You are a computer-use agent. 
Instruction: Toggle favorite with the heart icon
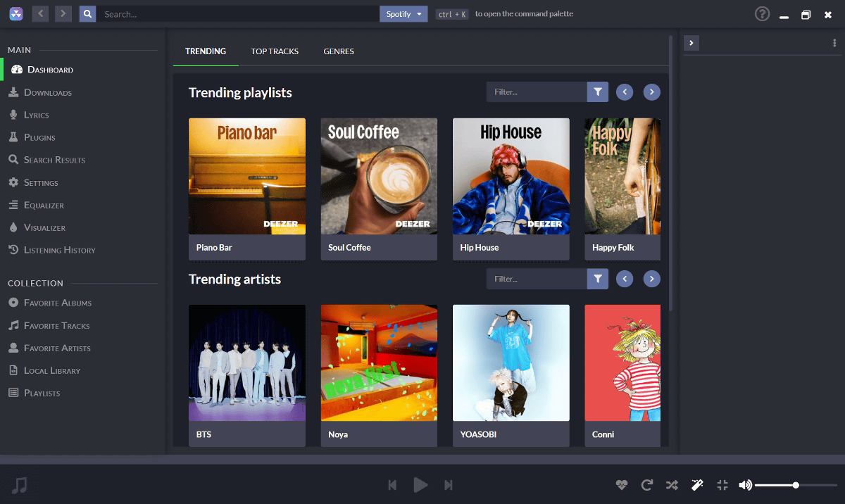[x=621, y=485]
